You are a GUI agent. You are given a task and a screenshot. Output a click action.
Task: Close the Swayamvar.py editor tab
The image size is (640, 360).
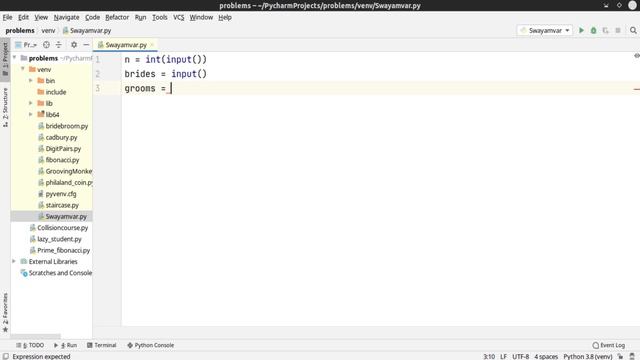pos(152,45)
